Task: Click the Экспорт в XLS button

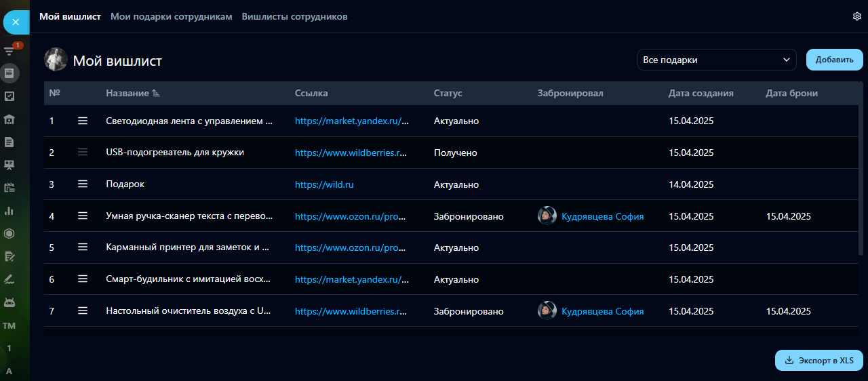Action: point(818,360)
